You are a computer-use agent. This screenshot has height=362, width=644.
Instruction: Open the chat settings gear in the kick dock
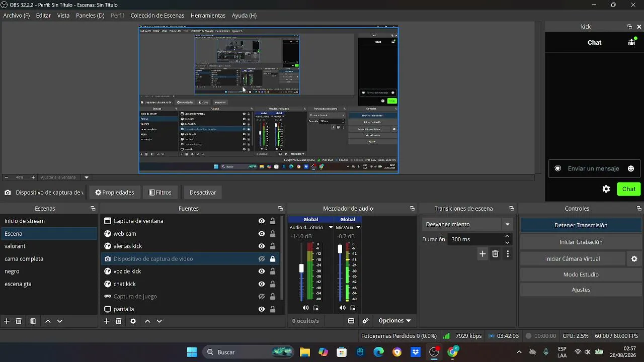(x=606, y=189)
